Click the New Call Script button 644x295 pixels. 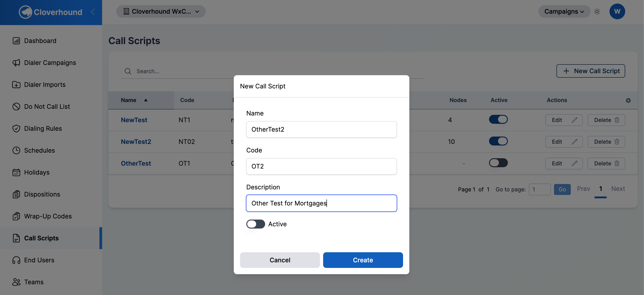(590, 71)
